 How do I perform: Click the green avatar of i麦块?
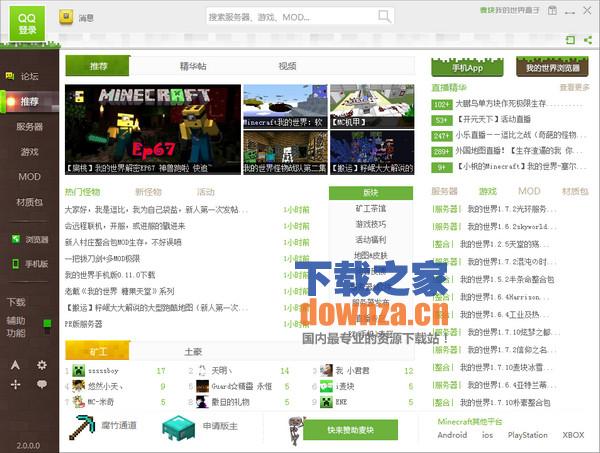(326, 386)
